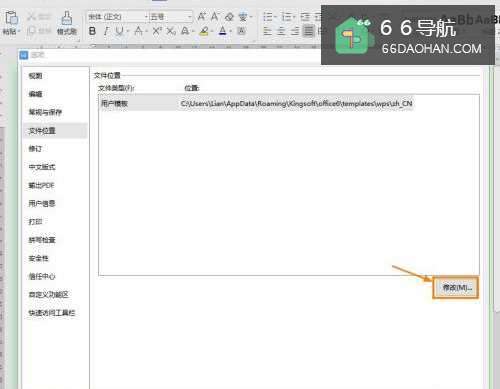
Task: Select 视图 in the options sidebar
Action: point(35,76)
